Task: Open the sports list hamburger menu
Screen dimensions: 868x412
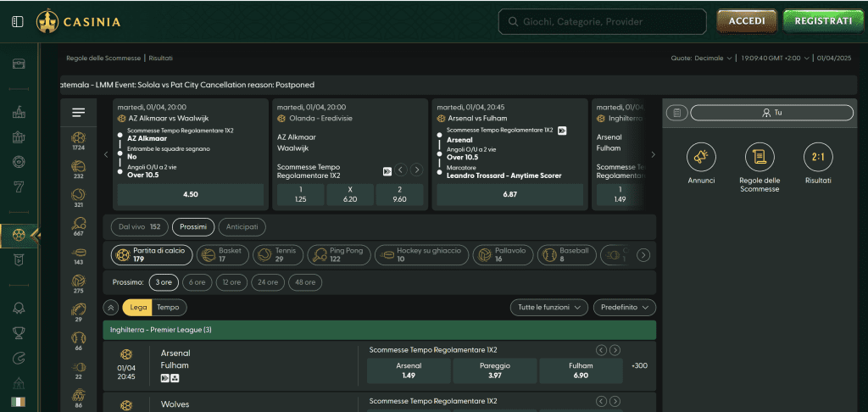Action: tap(79, 113)
